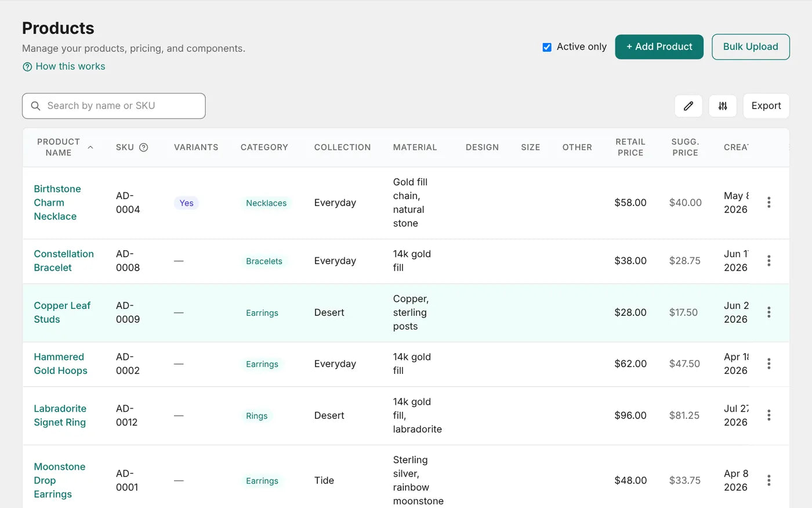Screen dimensions: 812x508
Task: Toggle the Active only checkbox
Action: [x=547, y=47]
